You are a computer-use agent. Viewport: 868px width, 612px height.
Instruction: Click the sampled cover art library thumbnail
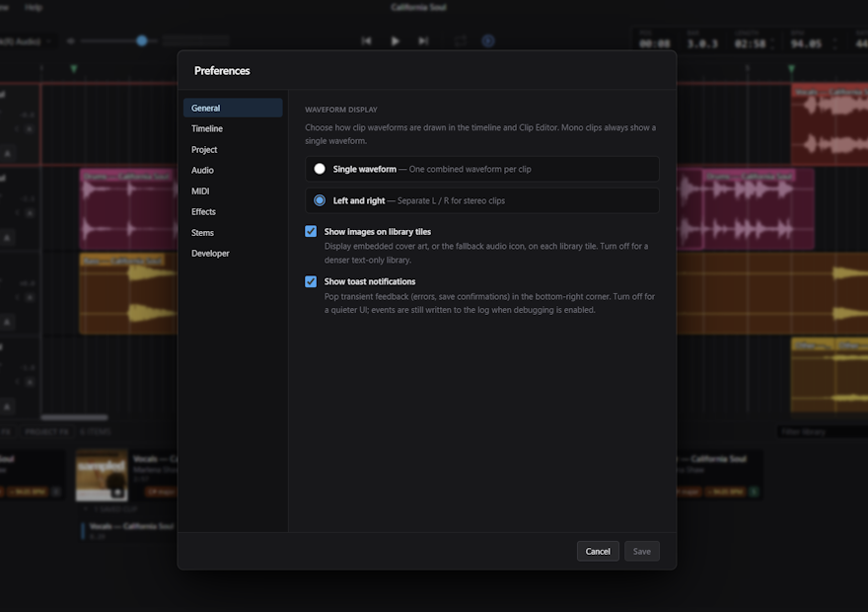102,475
